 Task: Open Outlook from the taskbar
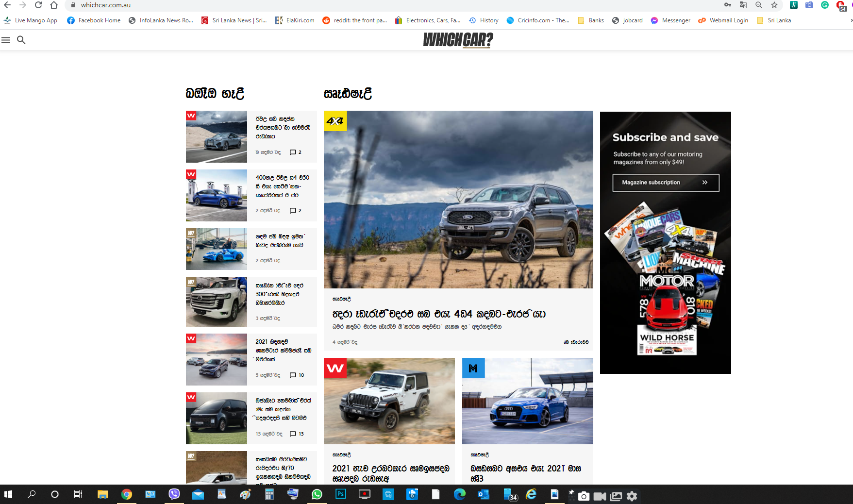click(483, 494)
